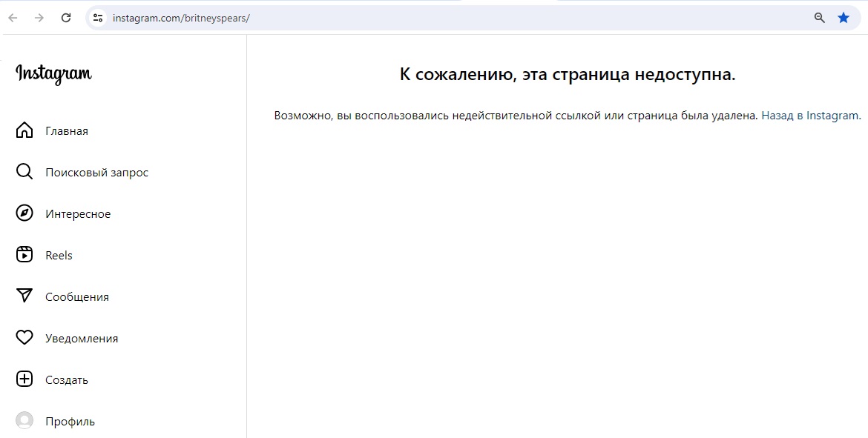Reload the page with refresh icon
Screen dimensions: 868x438
pyautogui.click(x=66, y=18)
